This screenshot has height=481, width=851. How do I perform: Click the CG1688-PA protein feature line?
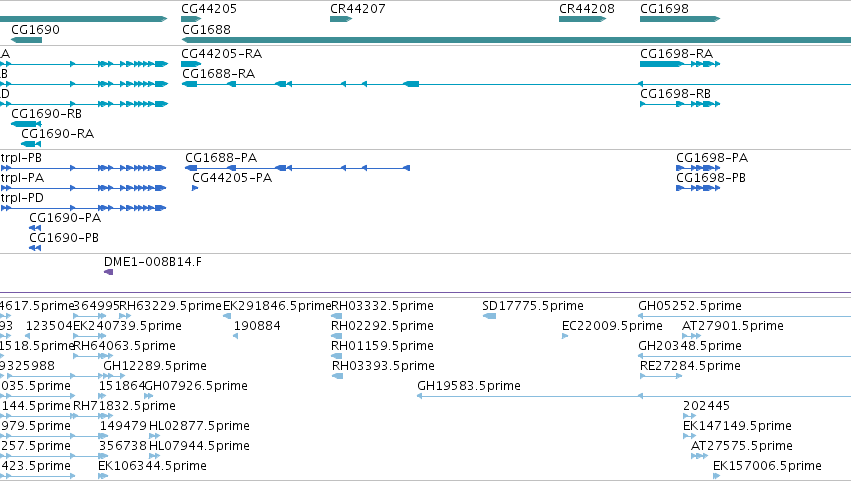point(297,168)
